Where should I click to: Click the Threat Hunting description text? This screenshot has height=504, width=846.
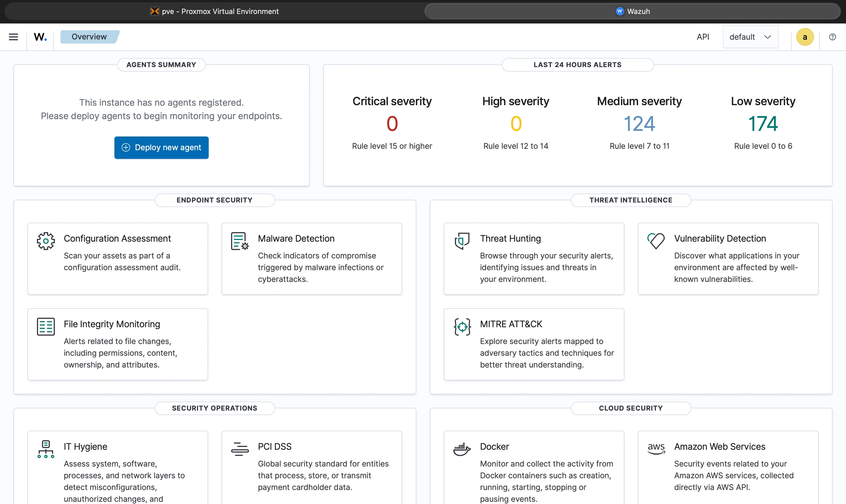click(546, 267)
